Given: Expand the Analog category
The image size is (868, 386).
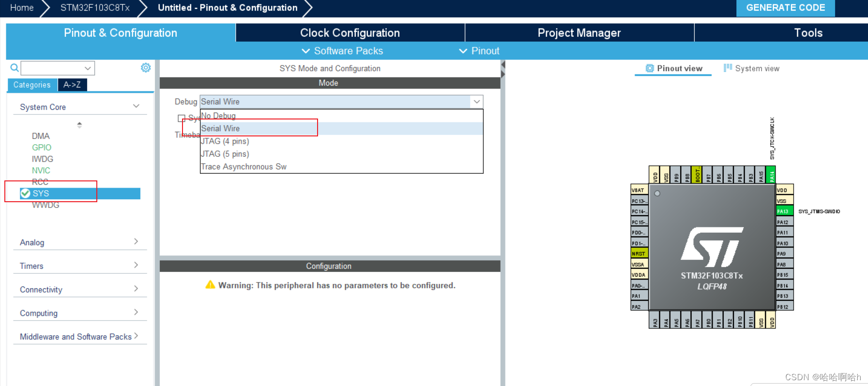Looking at the screenshot, I should click(78, 242).
